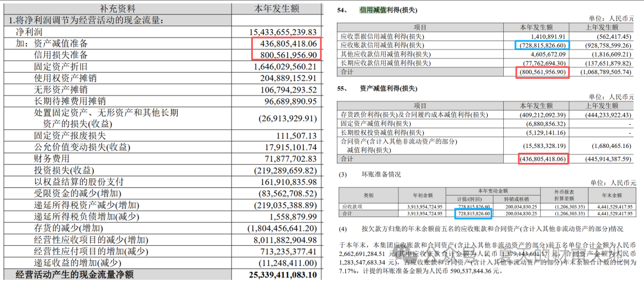Click prior-year total (445,914,387.59)

click(x=607, y=158)
